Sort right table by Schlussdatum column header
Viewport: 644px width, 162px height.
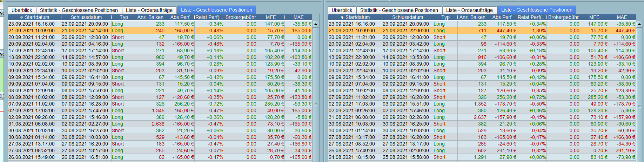[x=407, y=17]
